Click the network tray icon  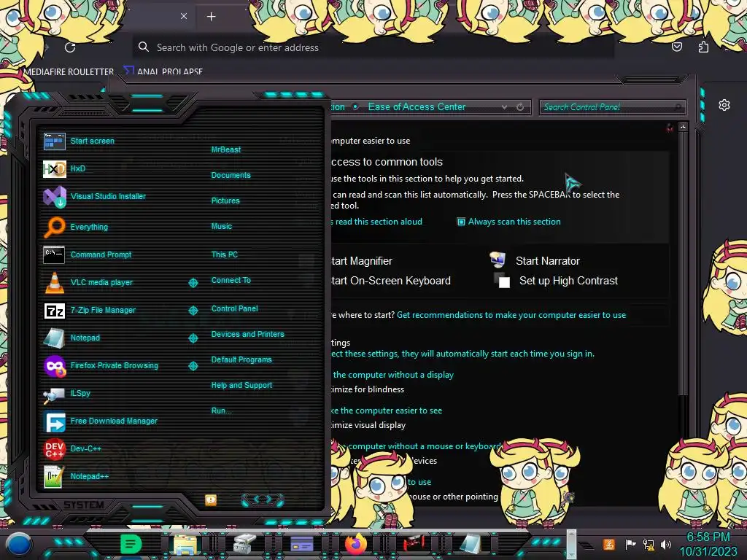[648, 544]
